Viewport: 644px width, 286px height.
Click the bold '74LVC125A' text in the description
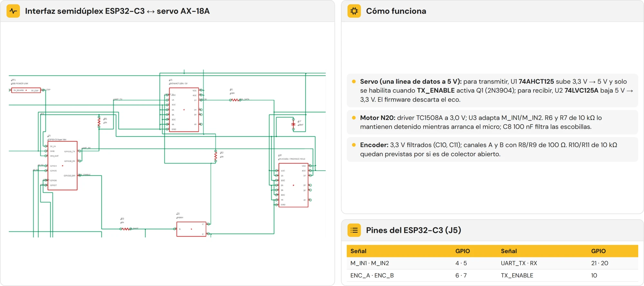581,90
